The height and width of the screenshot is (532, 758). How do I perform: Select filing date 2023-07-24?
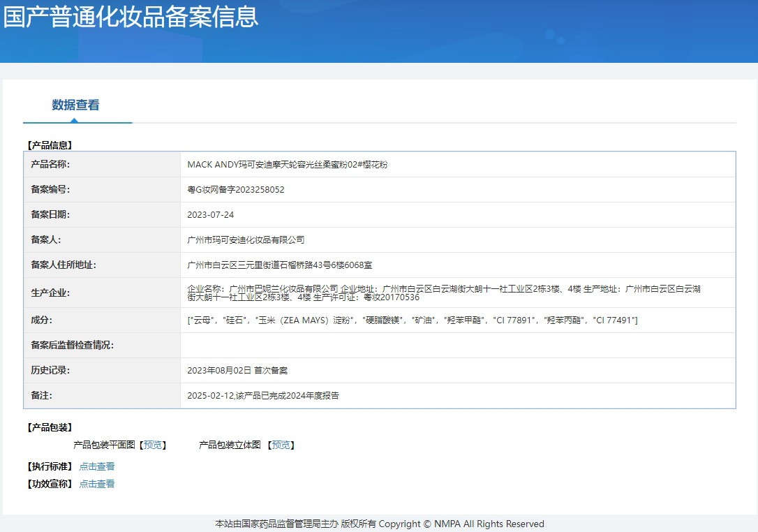tap(210, 215)
